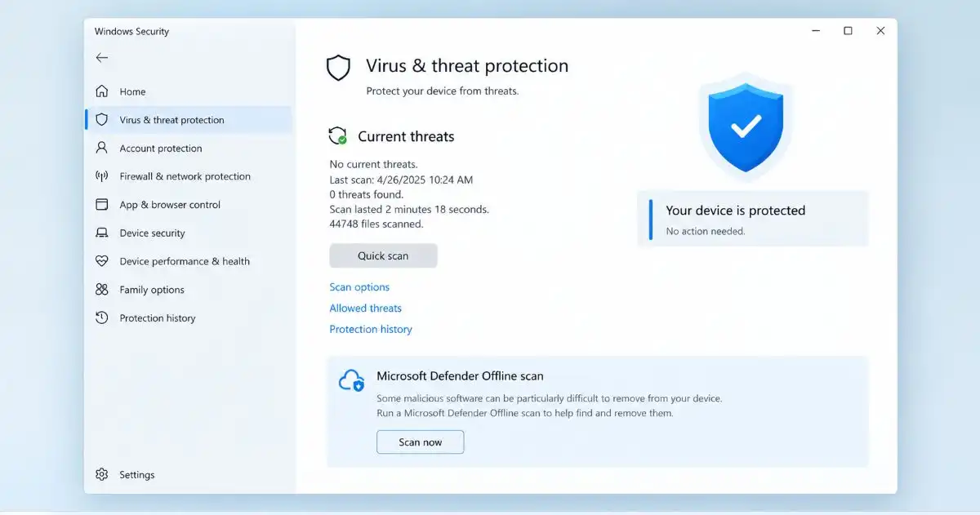Click the Home house icon
980x515 pixels.
(101, 91)
